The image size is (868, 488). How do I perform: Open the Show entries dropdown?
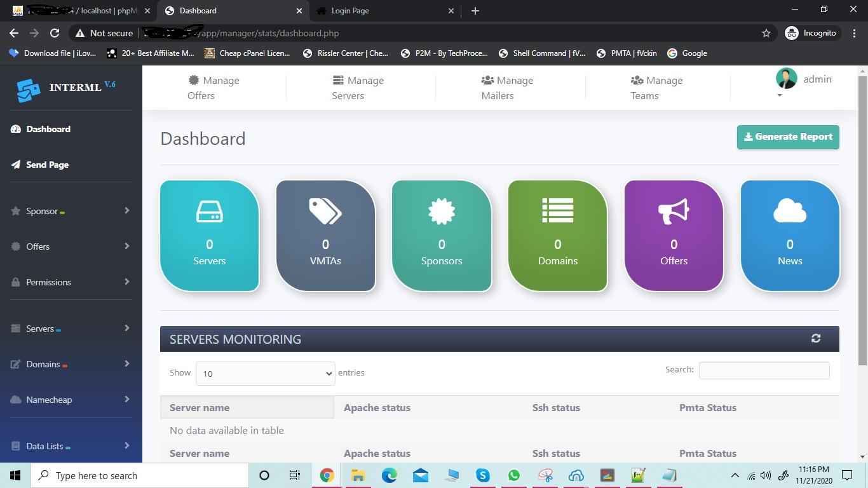coord(265,374)
